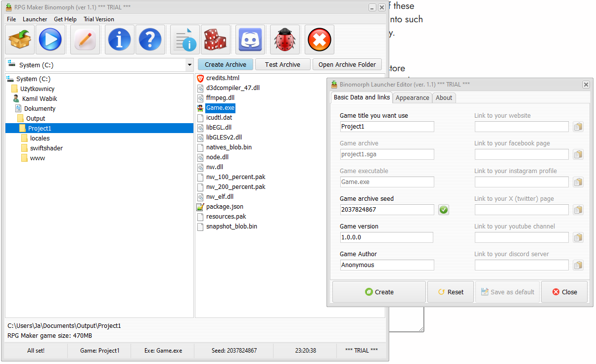This screenshot has height=364, width=596.
Task: Click the Game.exe file icon
Action: click(x=200, y=108)
